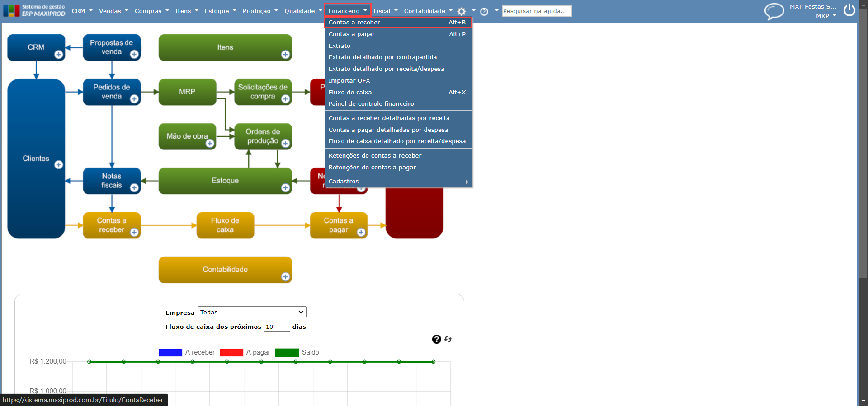Click the yellow Contabilidade diagram block

(225, 270)
